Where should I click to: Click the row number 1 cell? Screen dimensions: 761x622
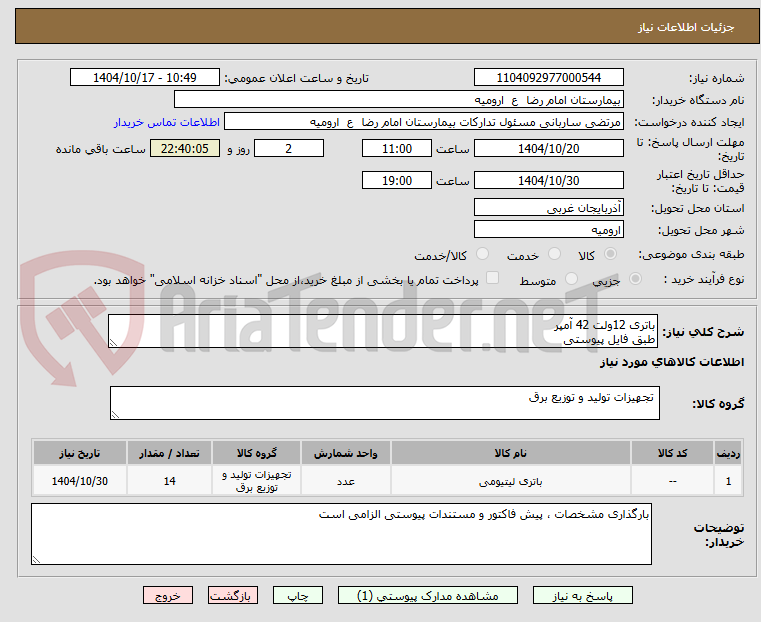(x=728, y=481)
